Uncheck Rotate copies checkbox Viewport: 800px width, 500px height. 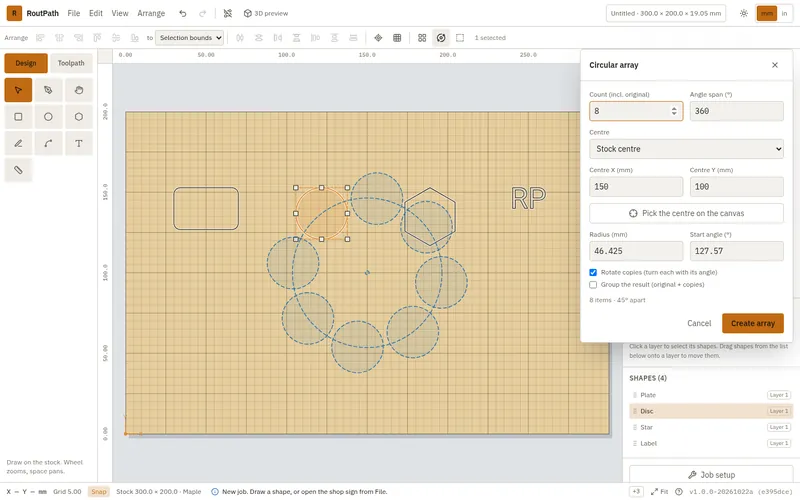coord(593,272)
